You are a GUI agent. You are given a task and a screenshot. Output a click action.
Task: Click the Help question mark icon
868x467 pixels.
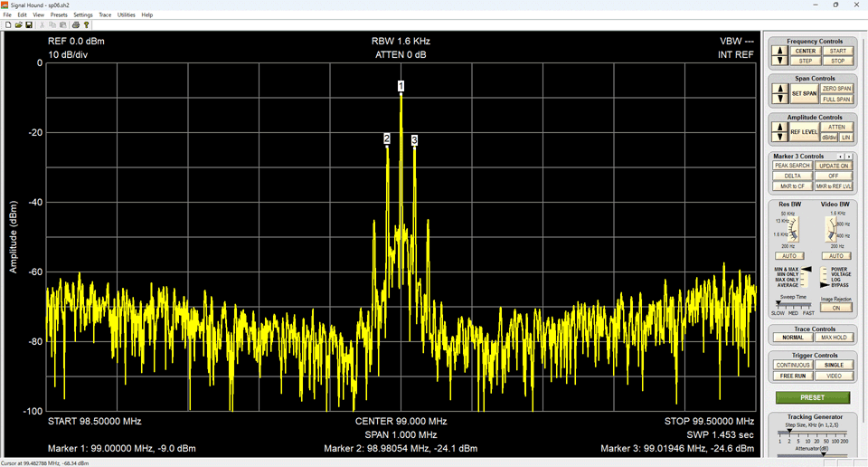click(87, 25)
